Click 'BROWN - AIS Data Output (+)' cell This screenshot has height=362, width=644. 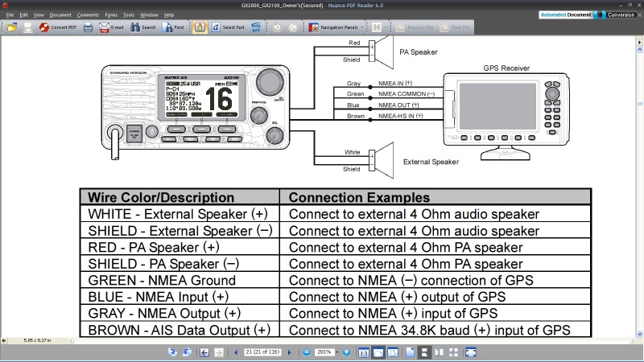179,330
